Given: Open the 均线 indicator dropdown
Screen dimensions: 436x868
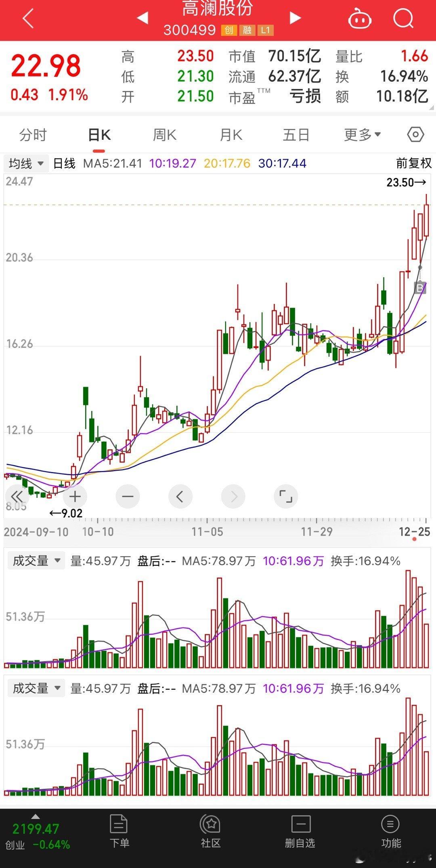Looking at the screenshot, I should coord(27,163).
